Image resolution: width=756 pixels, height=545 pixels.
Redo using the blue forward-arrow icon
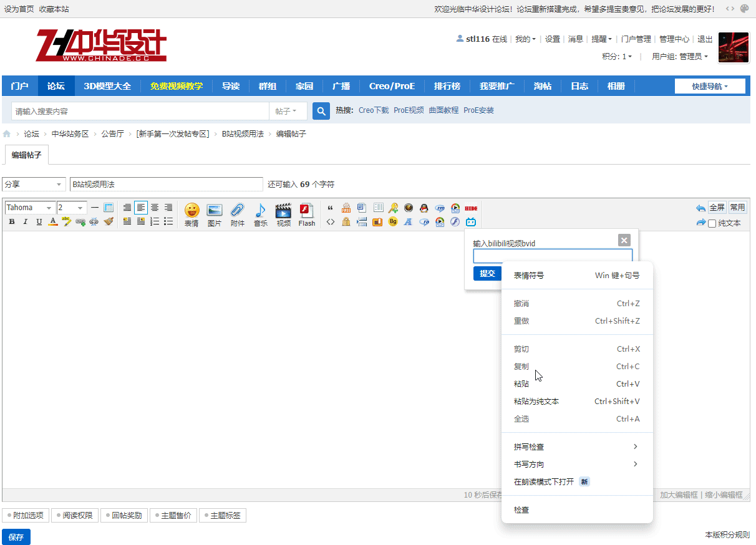pyautogui.click(x=700, y=223)
